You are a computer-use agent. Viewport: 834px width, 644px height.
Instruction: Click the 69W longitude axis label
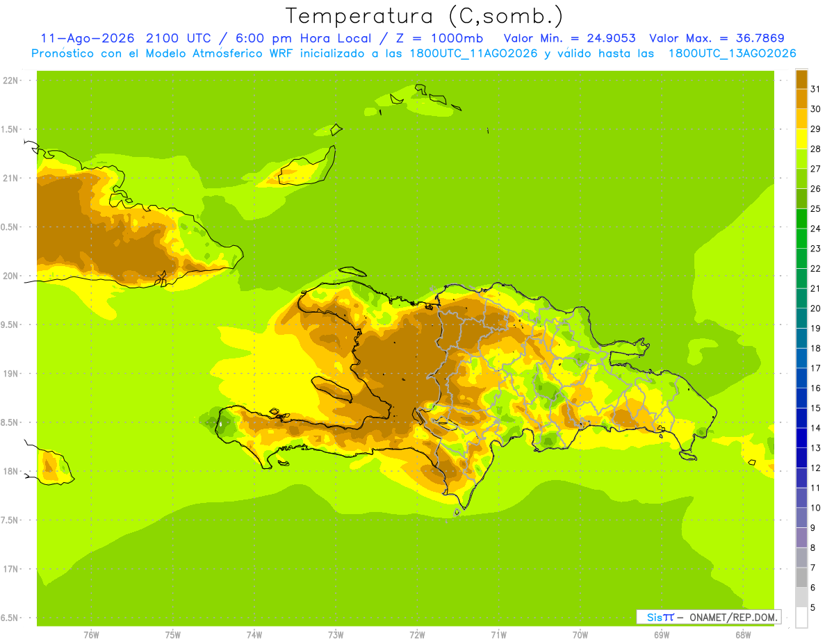tap(662, 635)
